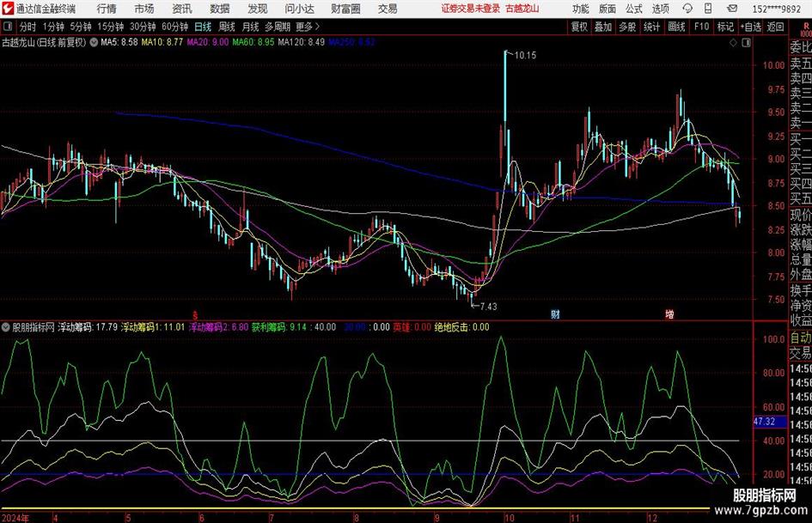Toggle 叠加 overlay mode
Viewport: 812px width, 523px height.
[x=603, y=26]
